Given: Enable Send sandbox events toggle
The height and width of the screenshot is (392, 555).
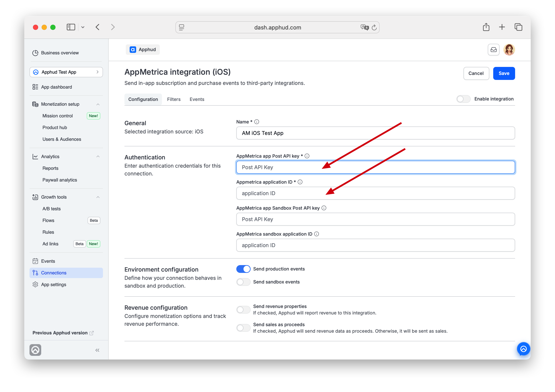Looking at the screenshot, I should coord(243,282).
